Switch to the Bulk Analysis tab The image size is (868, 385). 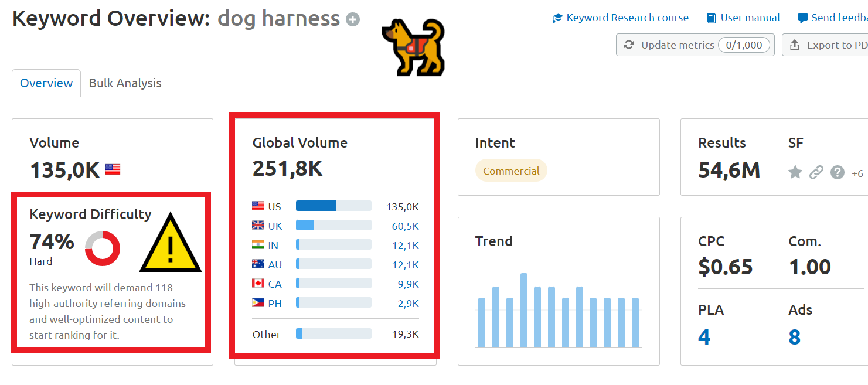point(125,83)
